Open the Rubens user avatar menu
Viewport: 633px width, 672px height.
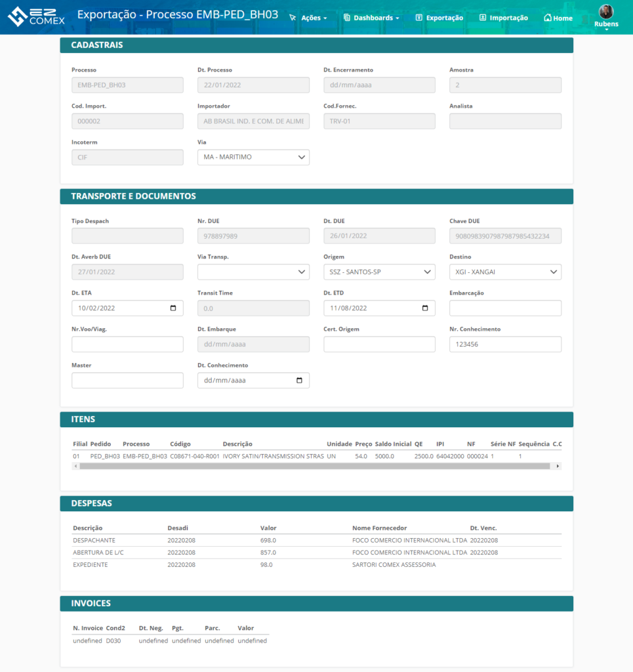click(x=606, y=16)
